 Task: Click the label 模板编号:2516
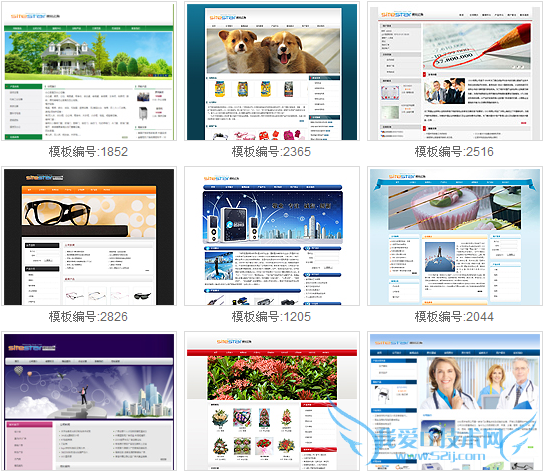pos(454,152)
